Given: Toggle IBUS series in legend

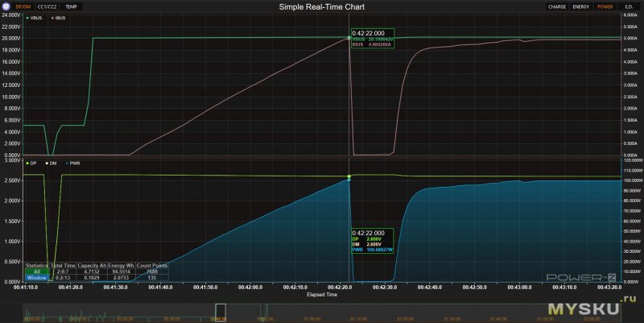Looking at the screenshot, I should [59, 17].
